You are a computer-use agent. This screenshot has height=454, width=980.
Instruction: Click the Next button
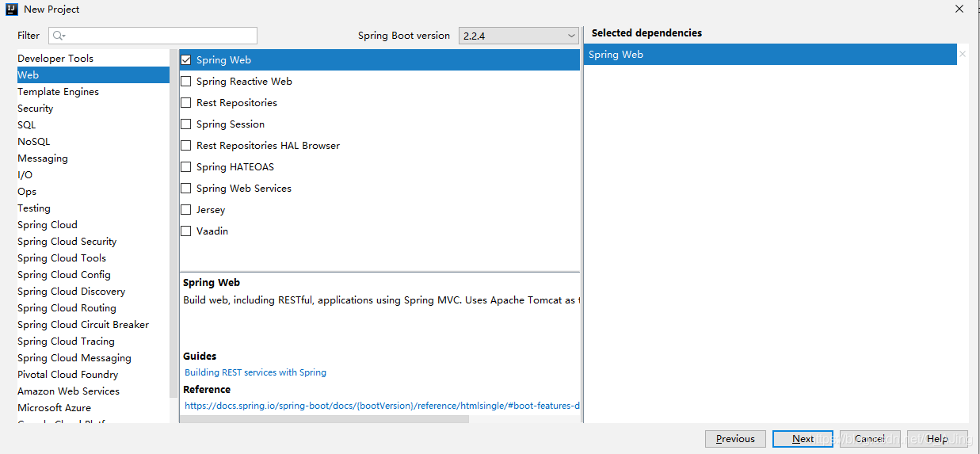pos(803,439)
